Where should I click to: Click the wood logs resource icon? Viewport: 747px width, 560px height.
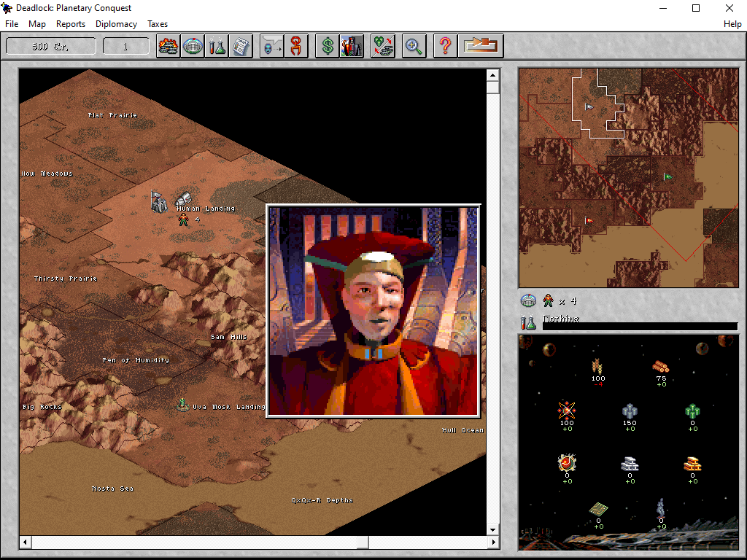tap(661, 367)
